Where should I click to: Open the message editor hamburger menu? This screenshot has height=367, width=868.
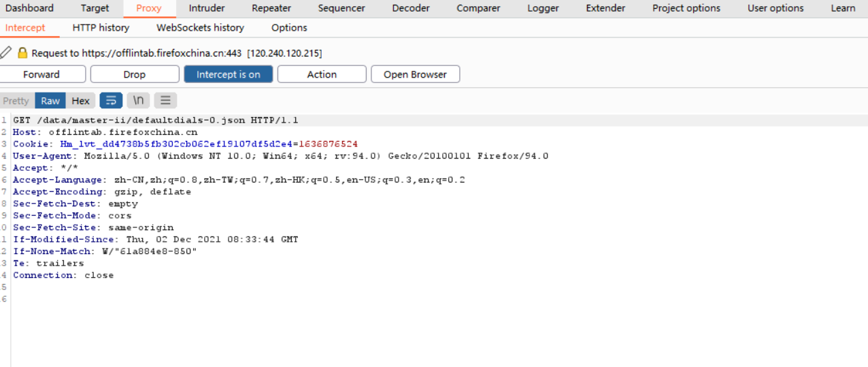pyautogui.click(x=165, y=101)
